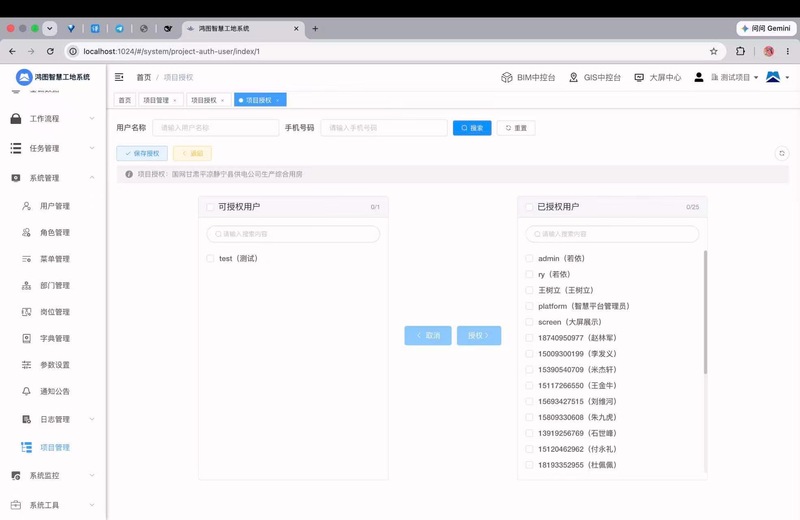Click the 岗位管理 icon
Screen dimensions: 800x520
pyautogui.click(x=27, y=312)
